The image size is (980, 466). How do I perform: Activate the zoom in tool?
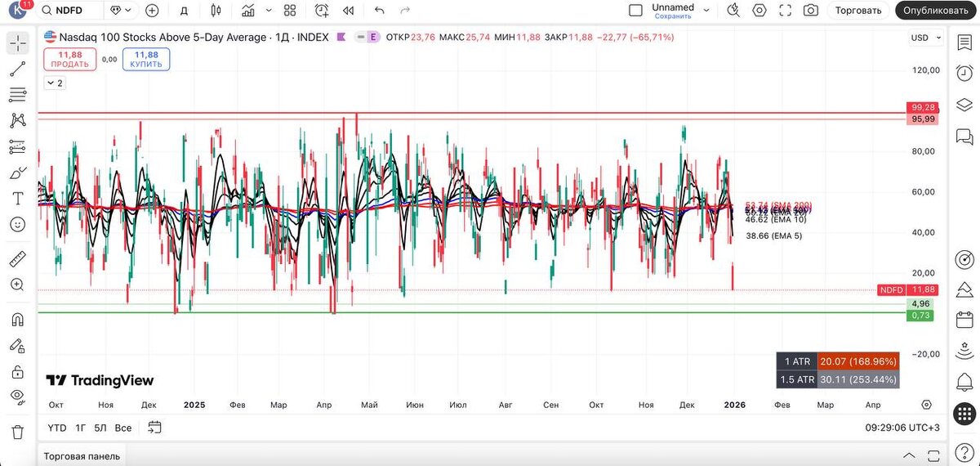point(17,285)
